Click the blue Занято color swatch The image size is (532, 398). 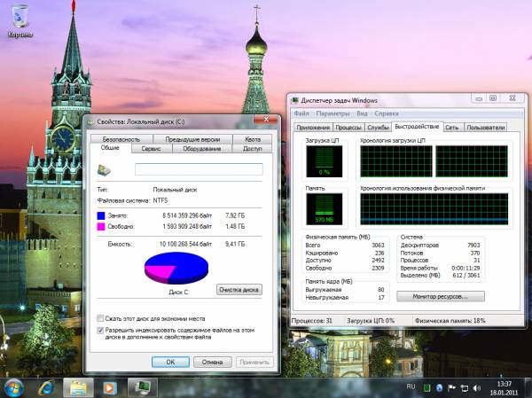(101, 215)
